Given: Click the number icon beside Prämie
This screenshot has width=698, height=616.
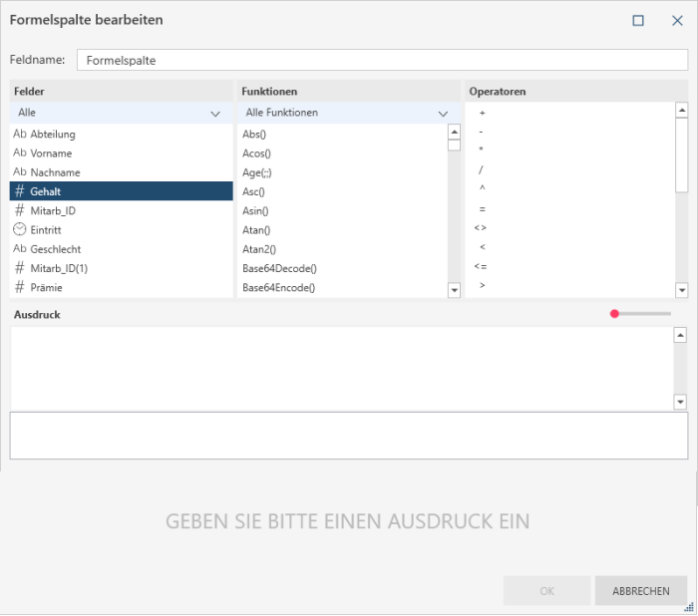Looking at the screenshot, I should [x=20, y=287].
